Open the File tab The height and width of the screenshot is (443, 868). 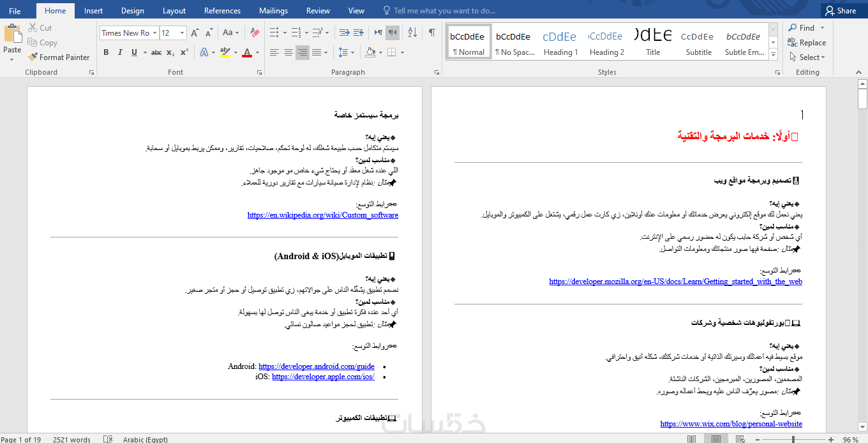[x=15, y=11]
